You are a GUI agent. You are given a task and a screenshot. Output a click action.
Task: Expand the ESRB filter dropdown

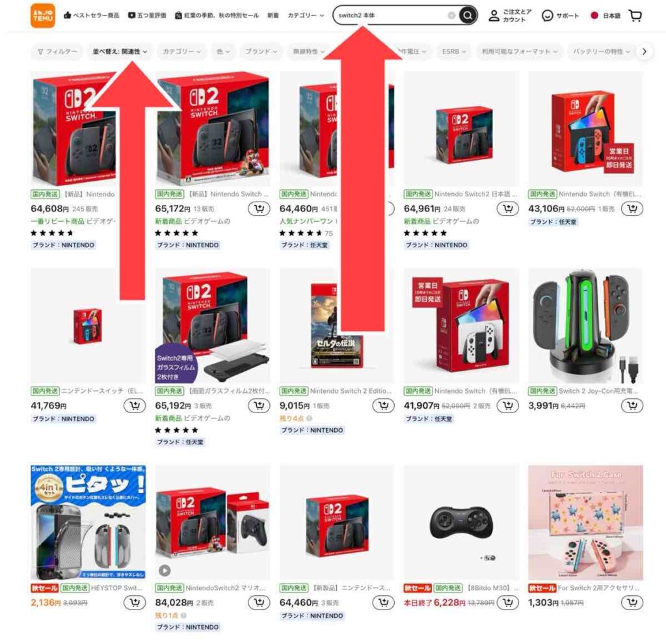click(453, 51)
